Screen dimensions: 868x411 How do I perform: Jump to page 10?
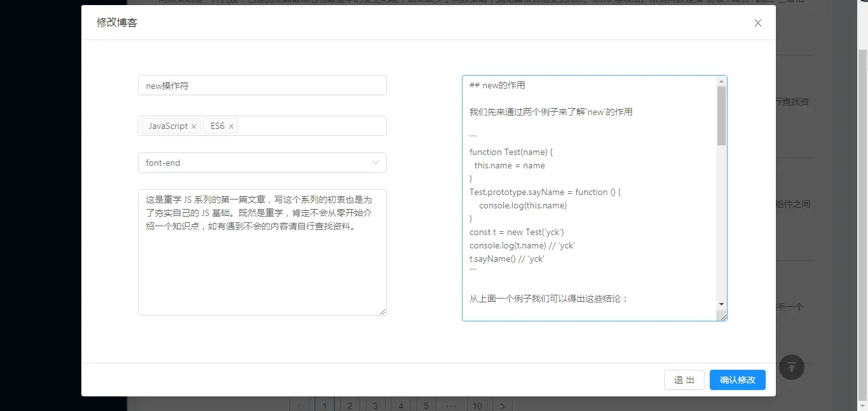pyautogui.click(x=477, y=405)
